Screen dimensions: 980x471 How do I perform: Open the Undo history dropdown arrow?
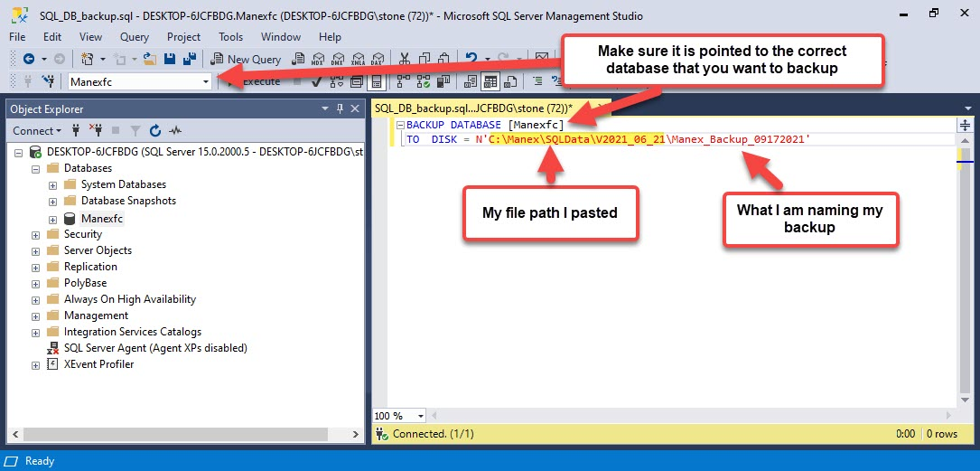click(x=487, y=60)
